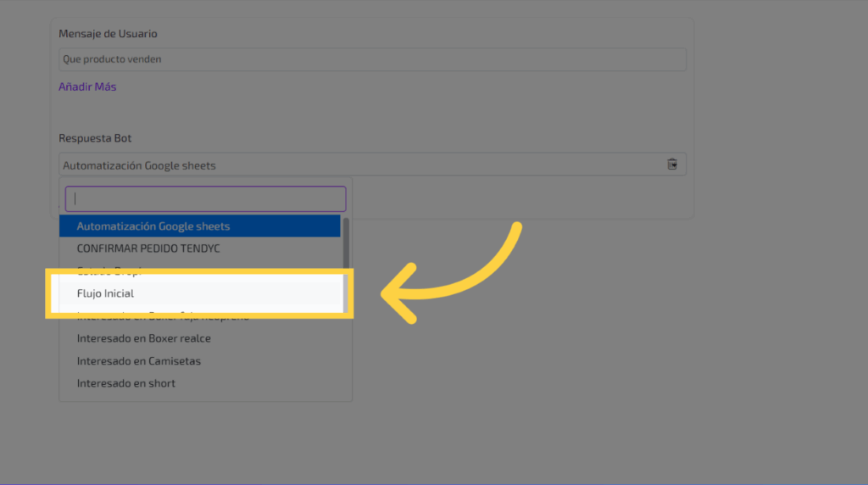Image resolution: width=868 pixels, height=485 pixels.
Task: Click the Mensaje de Usuario label
Action: pyautogui.click(x=108, y=33)
